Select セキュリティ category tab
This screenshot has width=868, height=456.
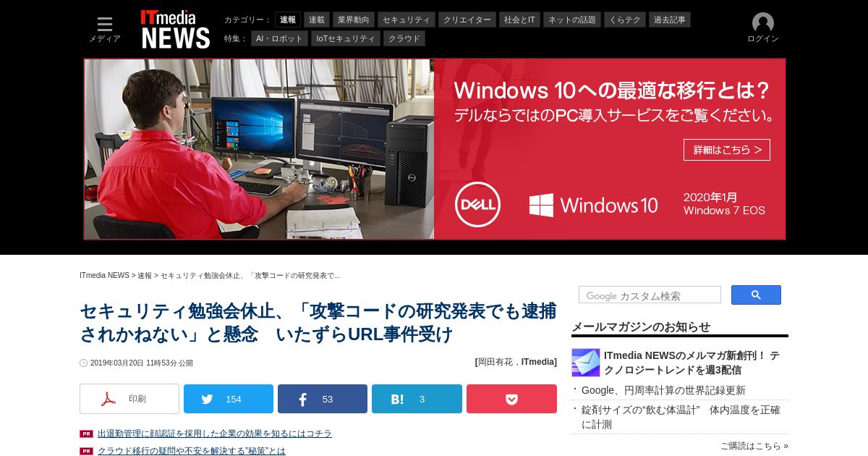coord(407,20)
